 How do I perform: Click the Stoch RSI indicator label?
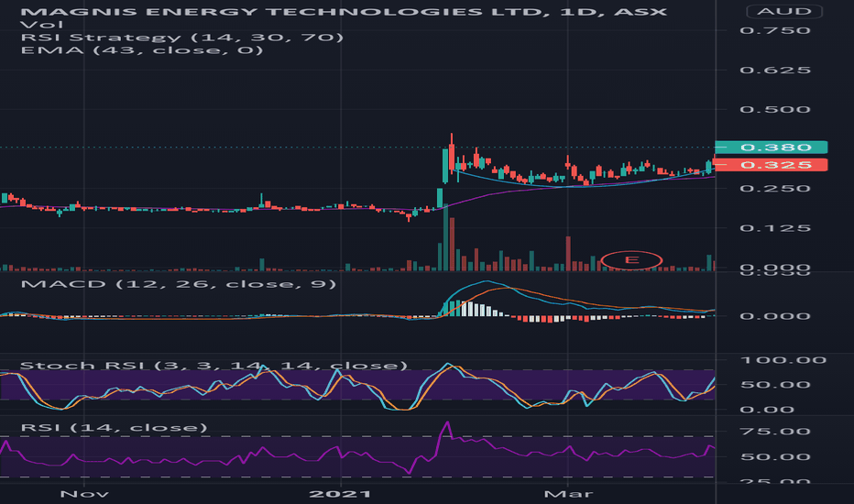tap(213, 365)
